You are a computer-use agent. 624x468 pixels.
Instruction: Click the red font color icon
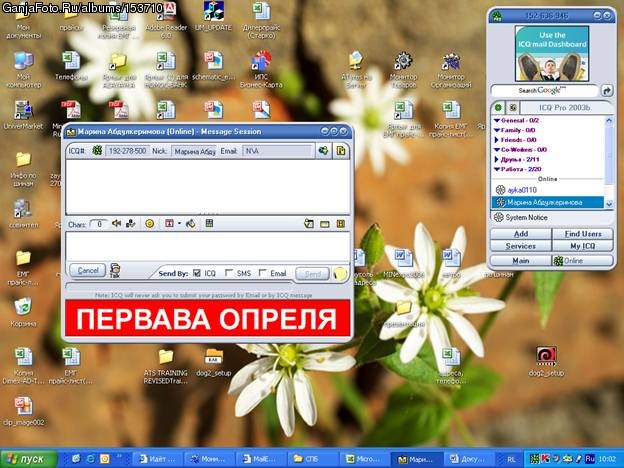point(169,224)
